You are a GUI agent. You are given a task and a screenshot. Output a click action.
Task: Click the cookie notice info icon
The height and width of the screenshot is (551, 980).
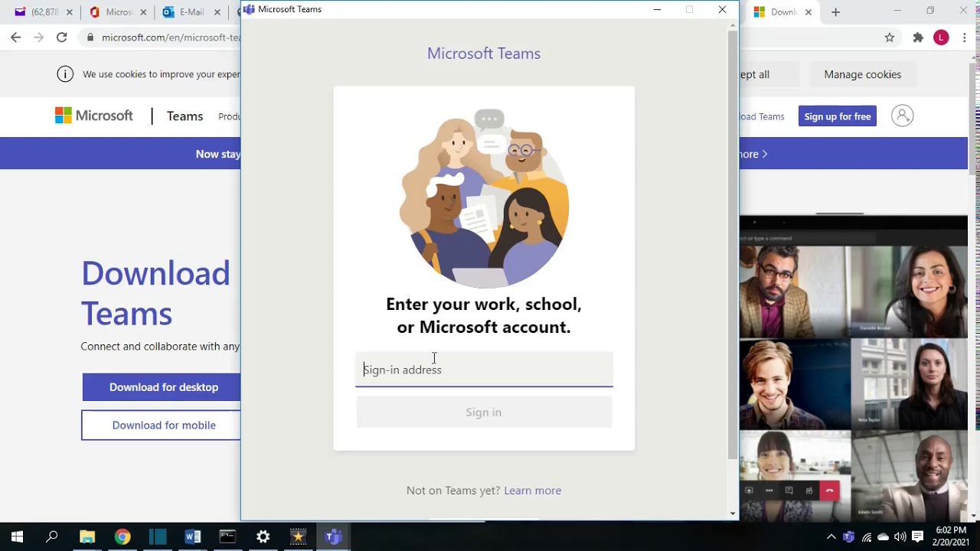click(x=65, y=74)
